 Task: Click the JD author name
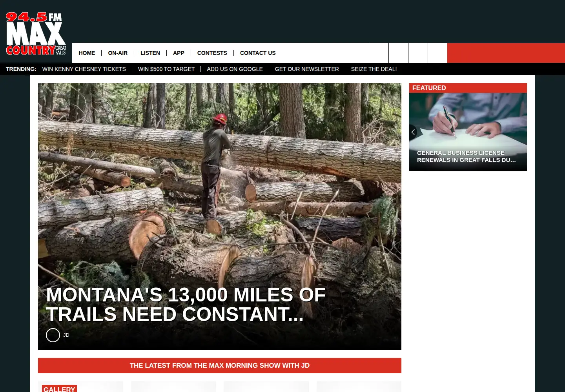(66, 335)
